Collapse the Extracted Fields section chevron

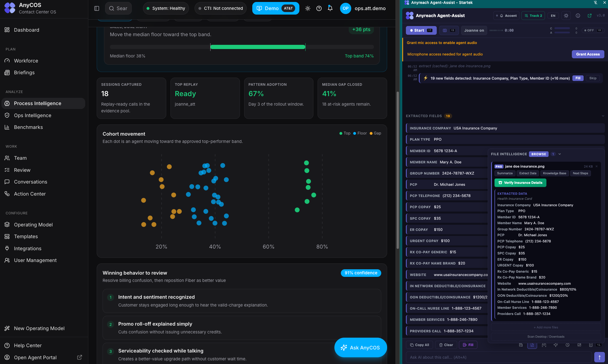point(603,116)
